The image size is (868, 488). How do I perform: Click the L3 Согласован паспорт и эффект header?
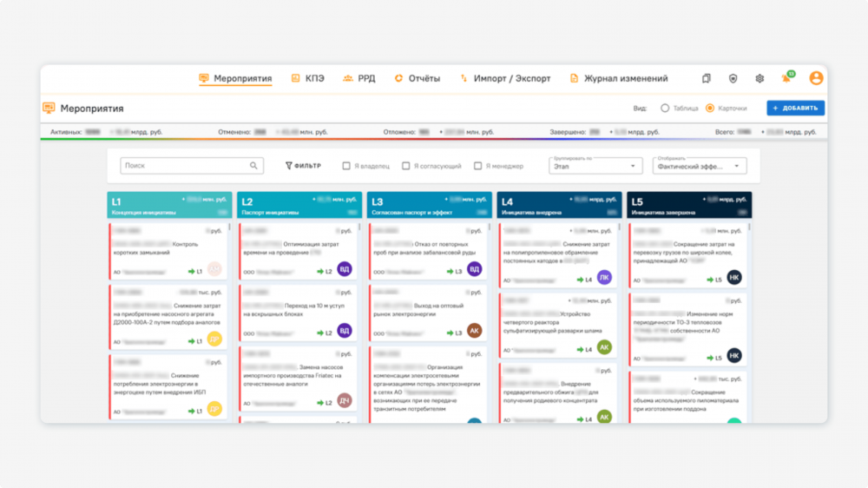pos(429,205)
